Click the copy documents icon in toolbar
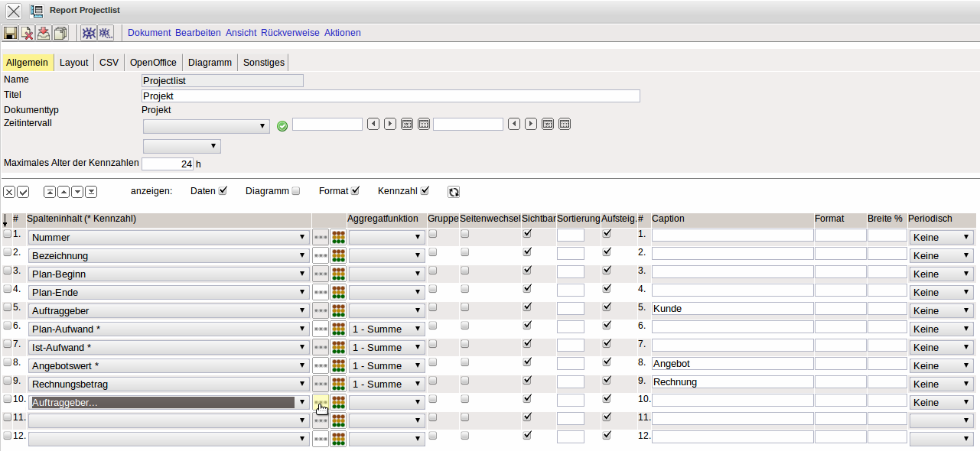The height and width of the screenshot is (451, 980). pos(60,33)
